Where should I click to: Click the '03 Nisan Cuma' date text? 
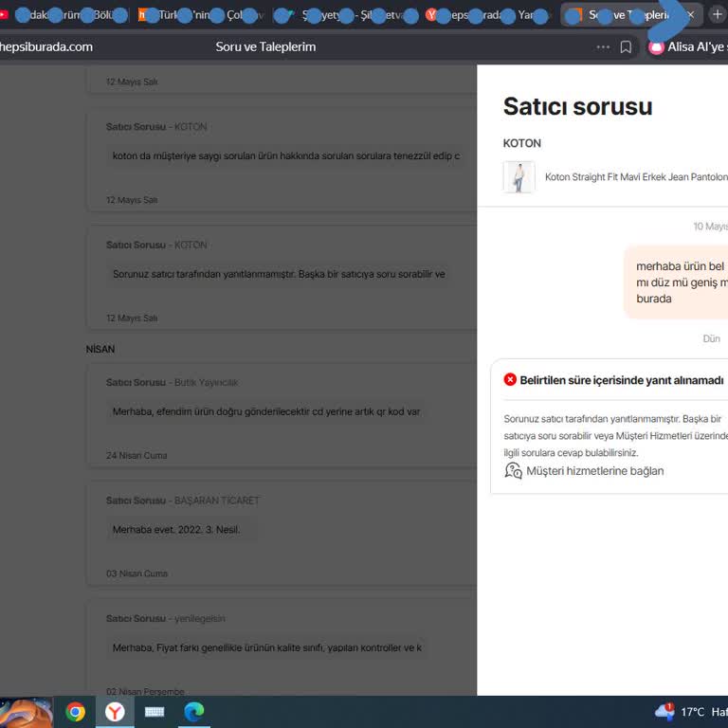pos(136,573)
